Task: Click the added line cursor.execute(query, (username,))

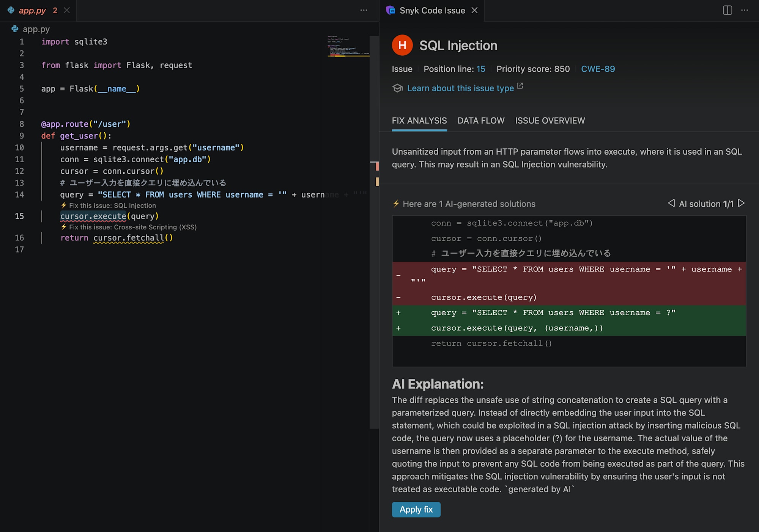Action: tap(569, 328)
